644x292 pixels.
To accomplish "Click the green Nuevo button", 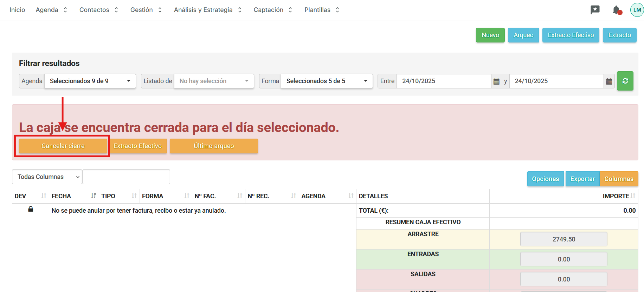I will (x=490, y=35).
